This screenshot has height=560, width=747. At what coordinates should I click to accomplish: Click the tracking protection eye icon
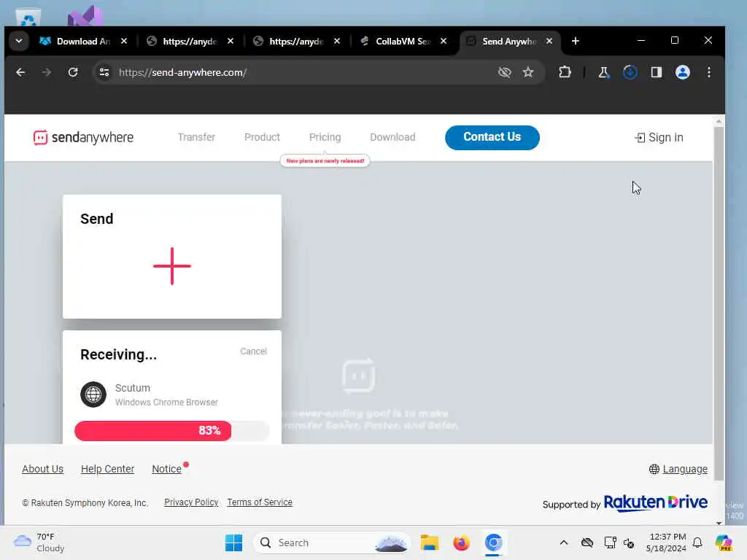[505, 72]
